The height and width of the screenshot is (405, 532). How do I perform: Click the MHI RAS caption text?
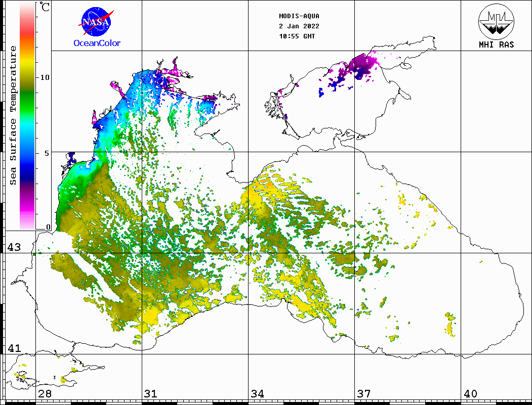tap(497, 44)
